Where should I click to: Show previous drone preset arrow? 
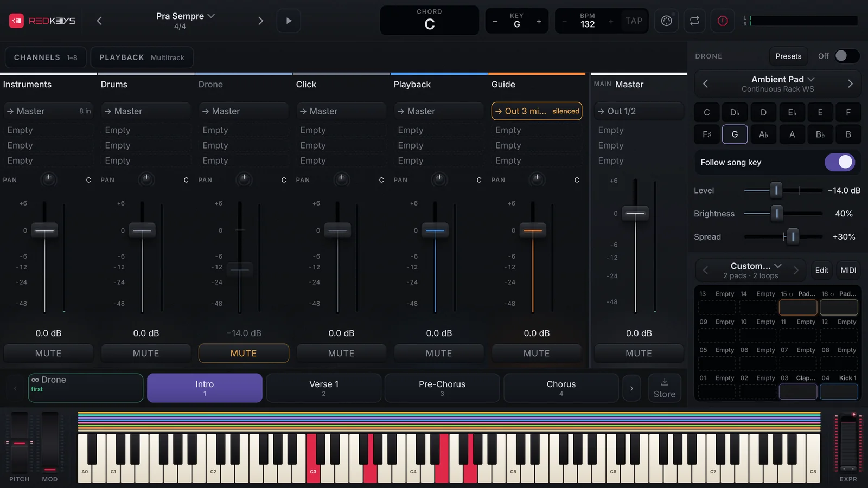705,84
